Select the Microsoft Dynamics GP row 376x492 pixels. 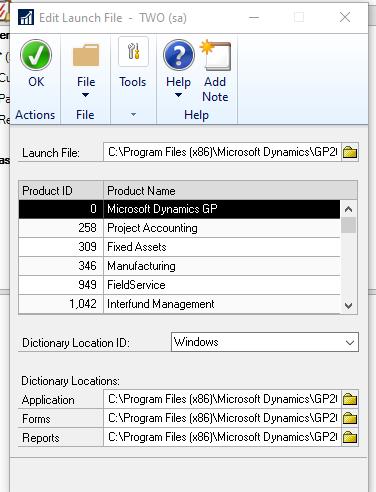(179, 209)
